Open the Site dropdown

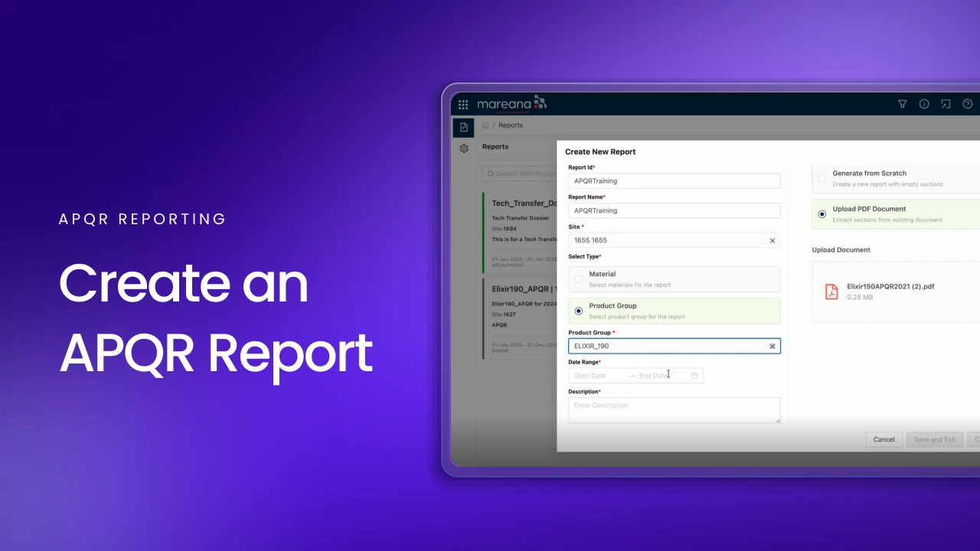pyautogui.click(x=674, y=240)
